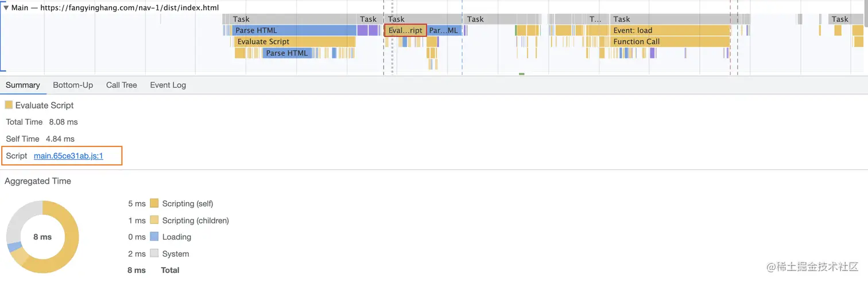The height and width of the screenshot is (282, 868).
Task: Click the 8 ms Total legend row
Action: pyautogui.click(x=153, y=270)
